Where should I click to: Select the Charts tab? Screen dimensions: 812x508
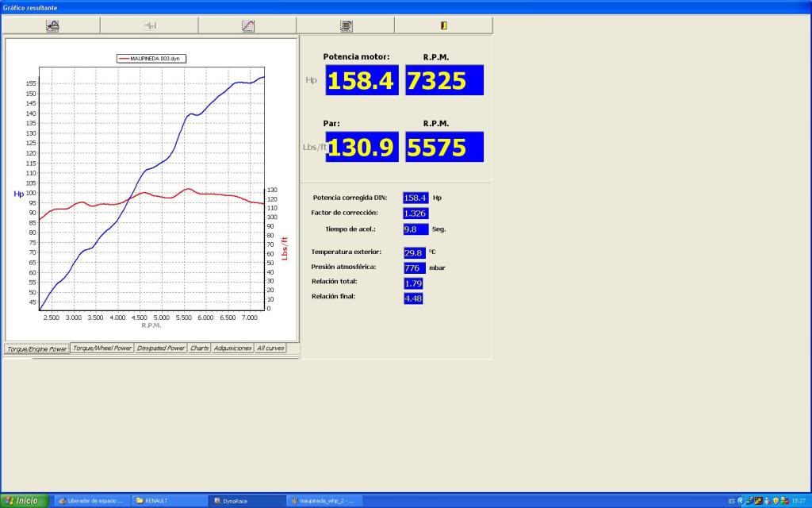pyautogui.click(x=199, y=348)
